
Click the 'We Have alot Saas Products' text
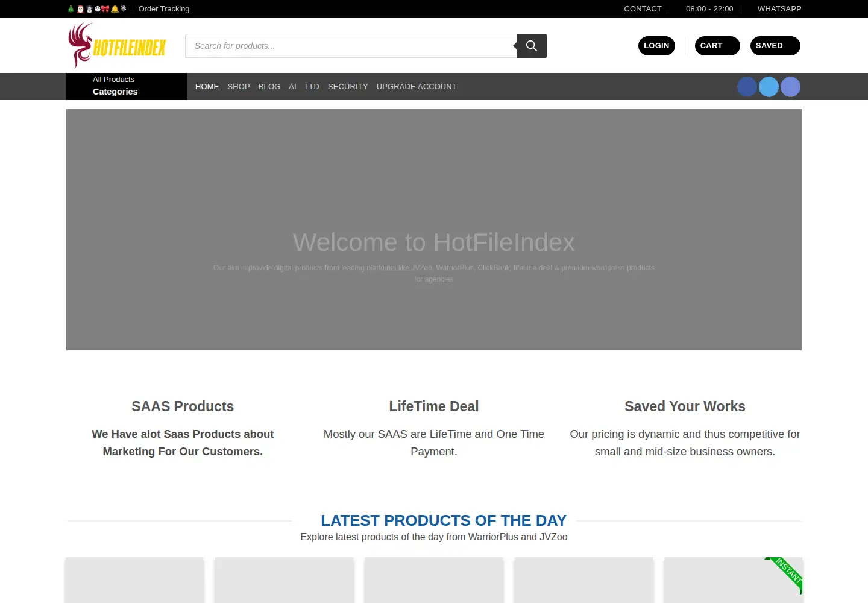pos(183,443)
